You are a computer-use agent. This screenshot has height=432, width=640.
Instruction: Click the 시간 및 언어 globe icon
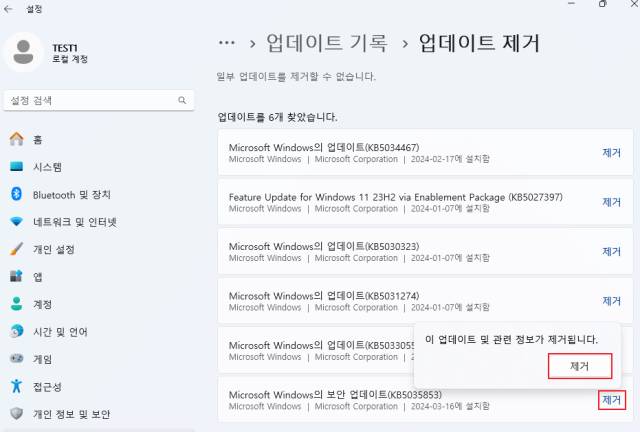click(16, 331)
